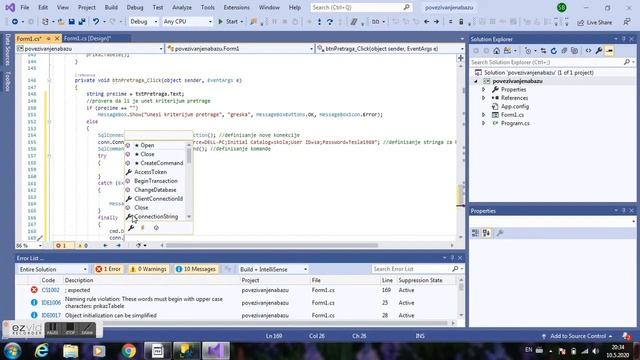The width and height of the screenshot is (640, 360).
Task: Toggle pin on Form1.cs tab
Action: 48,38
